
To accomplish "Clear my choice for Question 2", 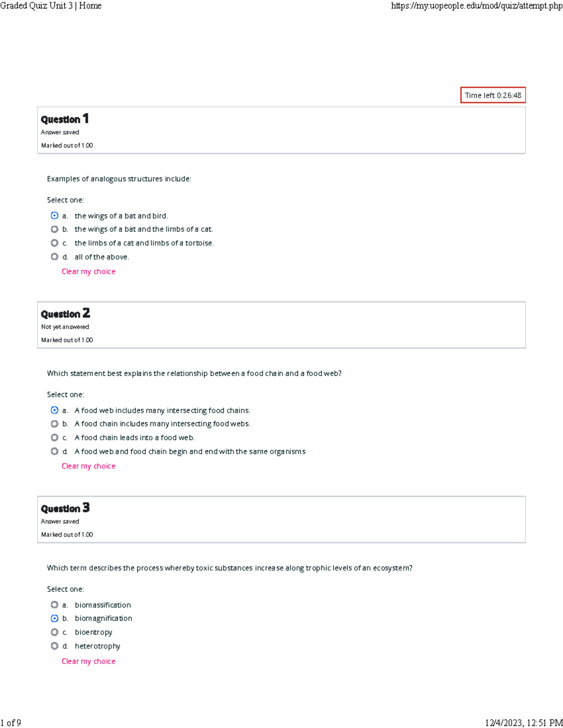I will coord(88,466).
